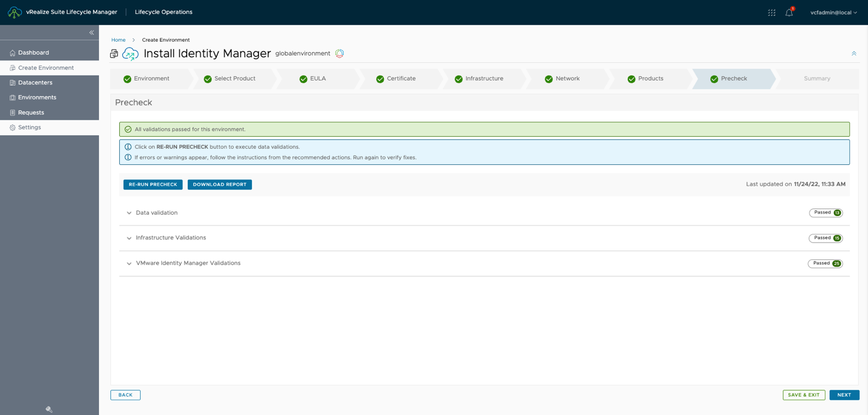The height and width of the screenshot is (415, 868).
Task: Go to the Products wizard step
Action: click(651, 79)
